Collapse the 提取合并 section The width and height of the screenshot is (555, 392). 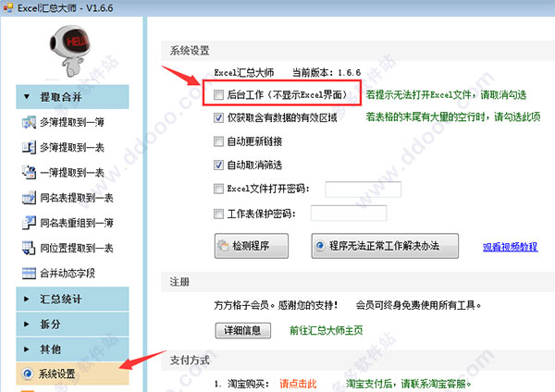point(72,96)
